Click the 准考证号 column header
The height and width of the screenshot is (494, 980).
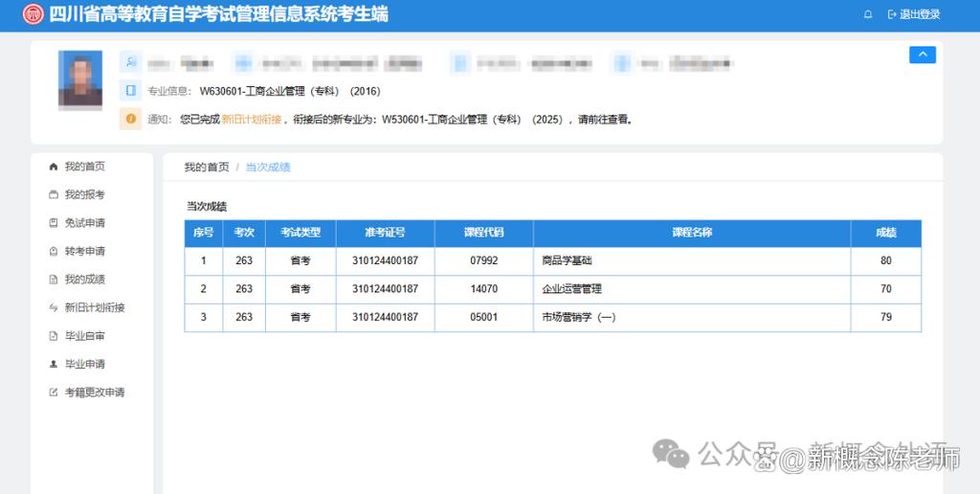(385, 233)
